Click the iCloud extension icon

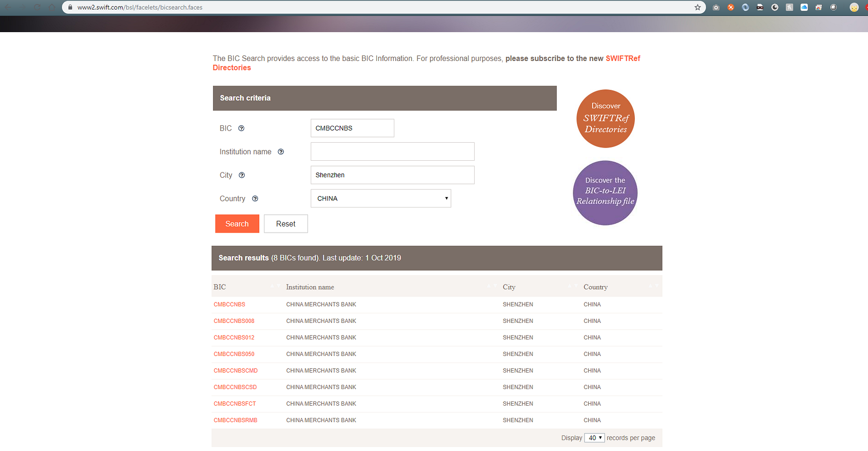click(804, 7)
